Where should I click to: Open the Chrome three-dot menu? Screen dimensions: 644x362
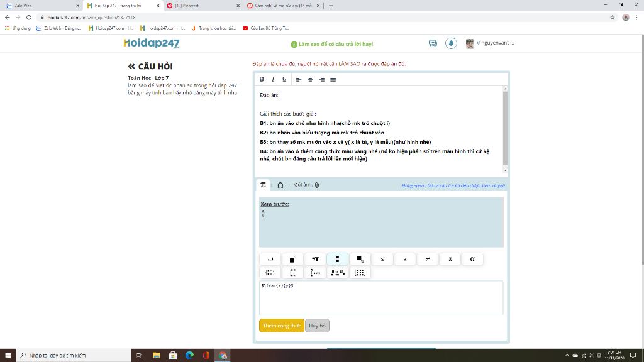pos(636,17)
